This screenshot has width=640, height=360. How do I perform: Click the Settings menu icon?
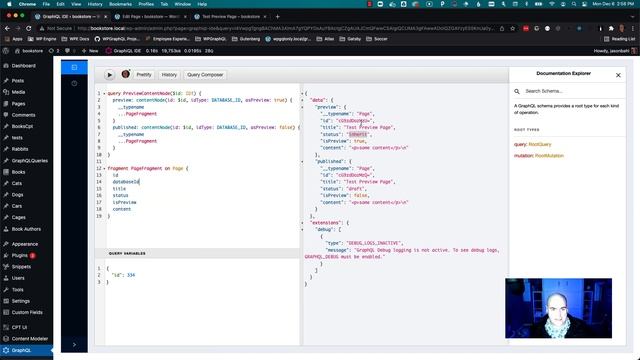pos(6,301)
